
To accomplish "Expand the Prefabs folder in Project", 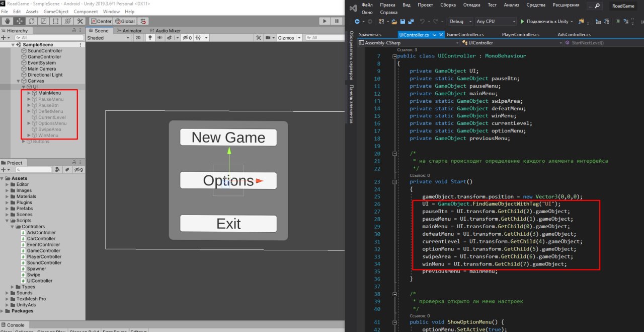I will pyautogui.click(x=8, y=209).
